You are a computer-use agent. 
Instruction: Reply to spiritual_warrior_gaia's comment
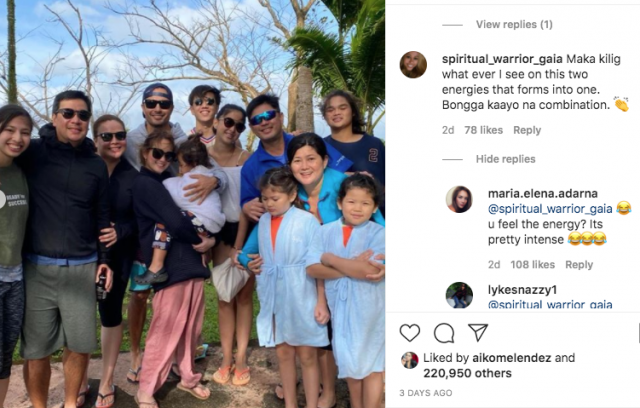[527, 130]
